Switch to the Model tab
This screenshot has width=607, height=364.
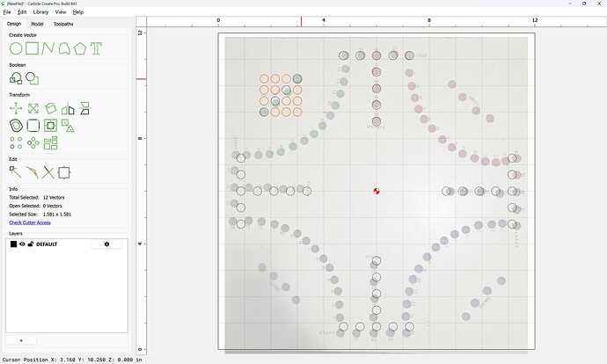[37, 24]
